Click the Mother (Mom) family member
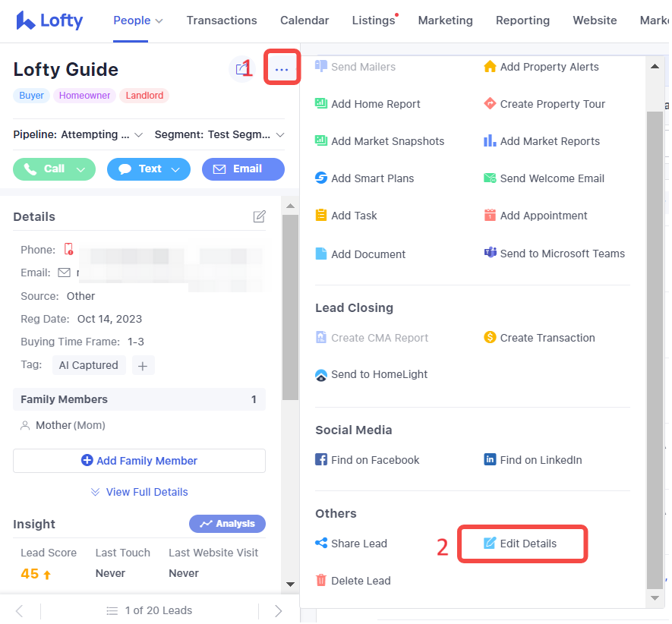The width and height of the screenshot is (672, 624). pos(63,425)
